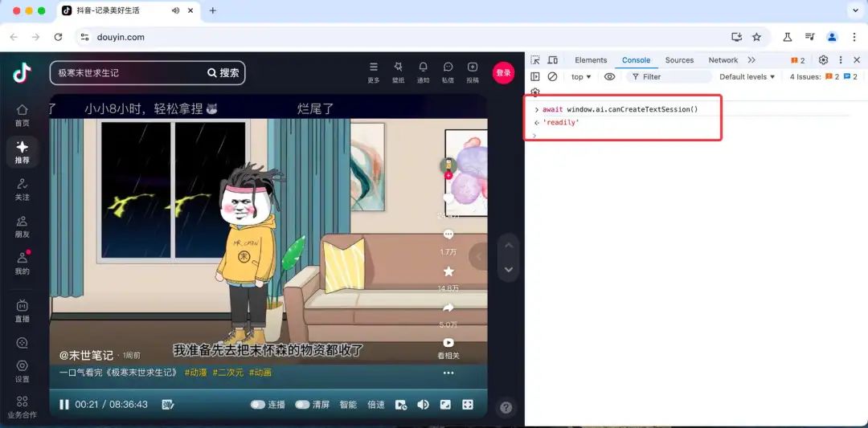Open console settings gear below toolbar
This screenshot has height=428, width=868.
click(x=534, y=92)
